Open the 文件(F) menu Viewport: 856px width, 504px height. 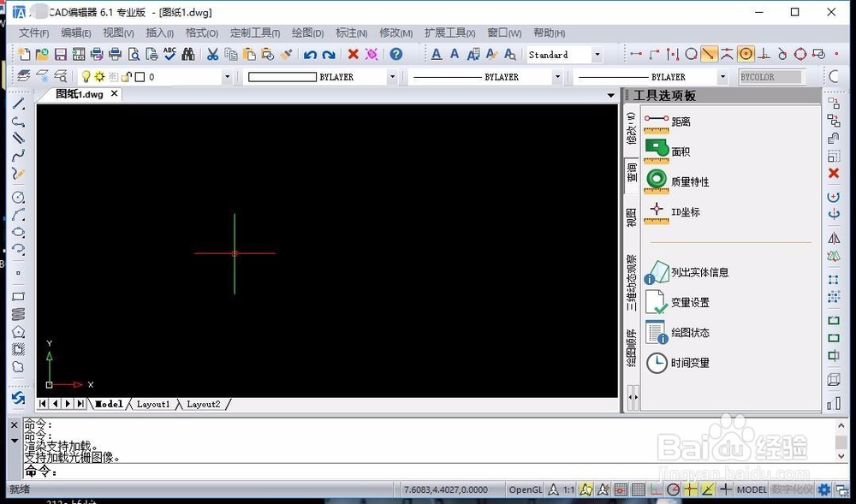pyautogui.click(x=34, y=33)
